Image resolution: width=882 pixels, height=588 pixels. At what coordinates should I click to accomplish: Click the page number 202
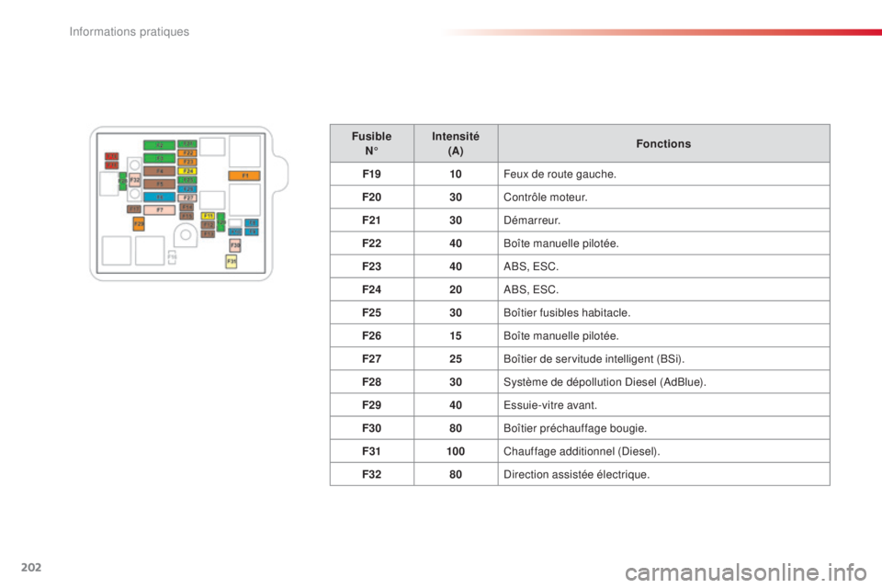click(x=31, y=567)
